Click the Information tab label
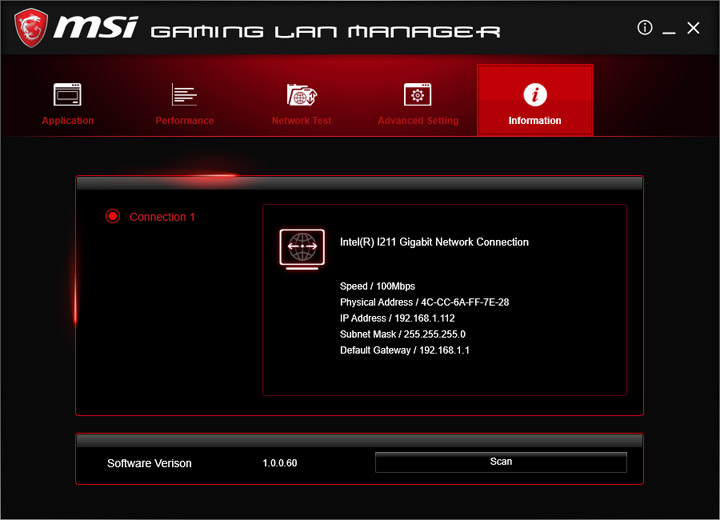Viewport: 720px width, 520px height. coord(534,120)
